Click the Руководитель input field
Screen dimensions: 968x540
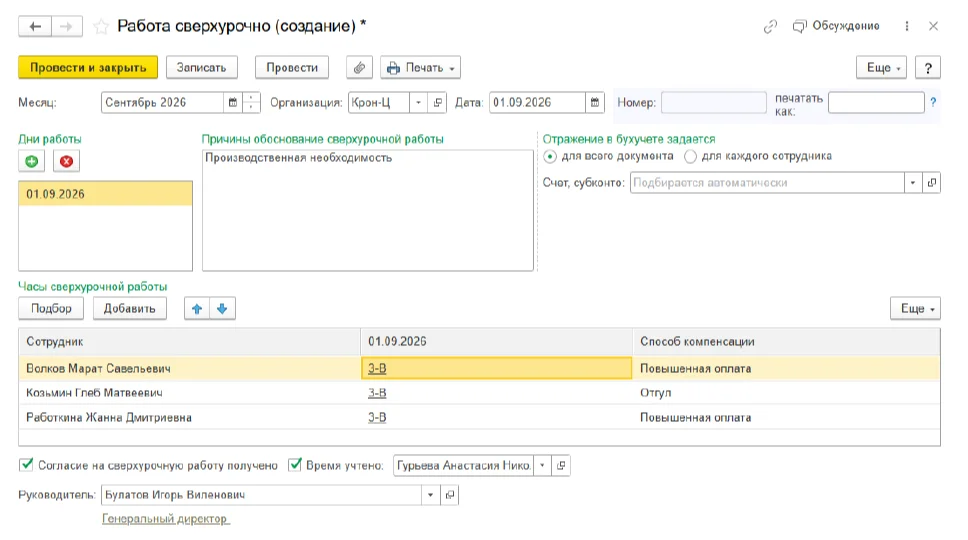click(262, 495)
